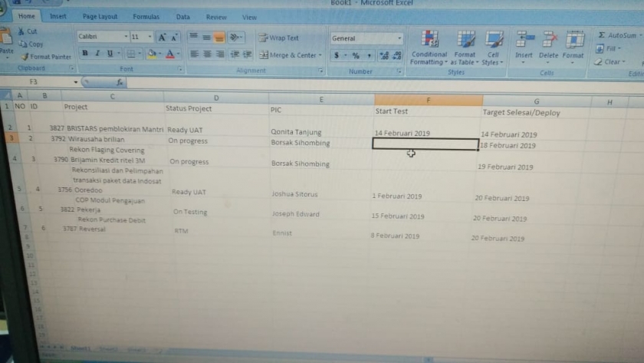
Task: Open the Formulas ribbon tab
Action: [x=146, y=16]
